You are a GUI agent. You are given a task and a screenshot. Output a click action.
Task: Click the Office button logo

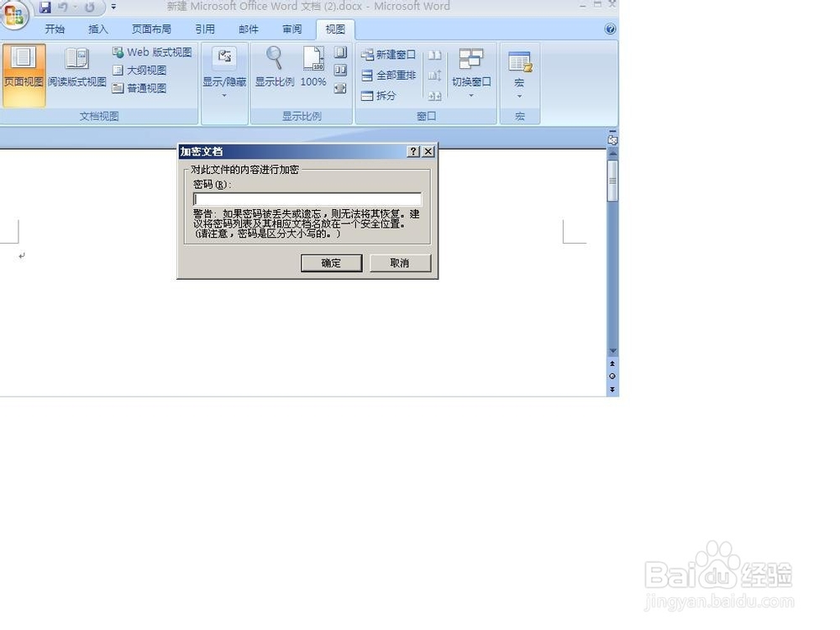pos(14,14)
